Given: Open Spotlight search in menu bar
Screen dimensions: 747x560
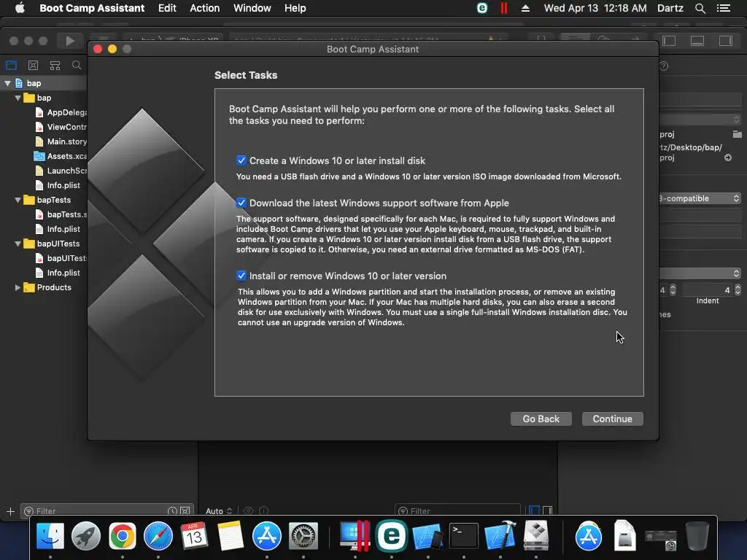Looking at the screenshot, I should pyautogui.click(x=700, y=8).
